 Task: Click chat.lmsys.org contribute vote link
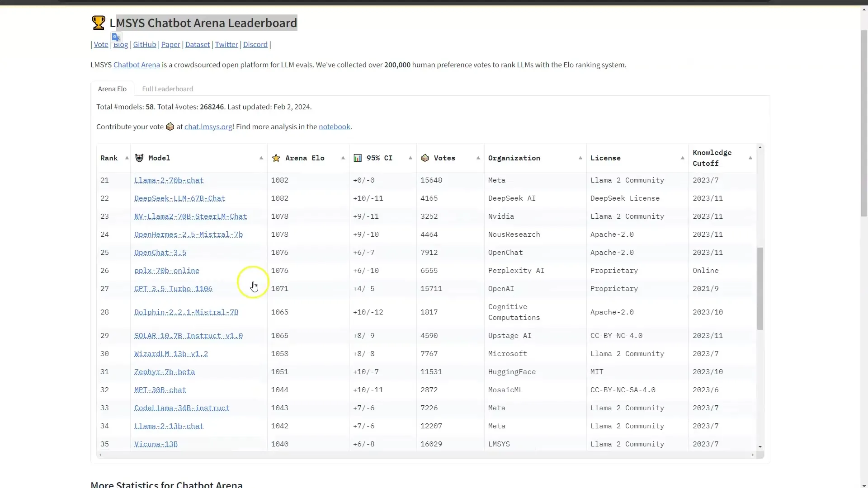coord(208,127)
